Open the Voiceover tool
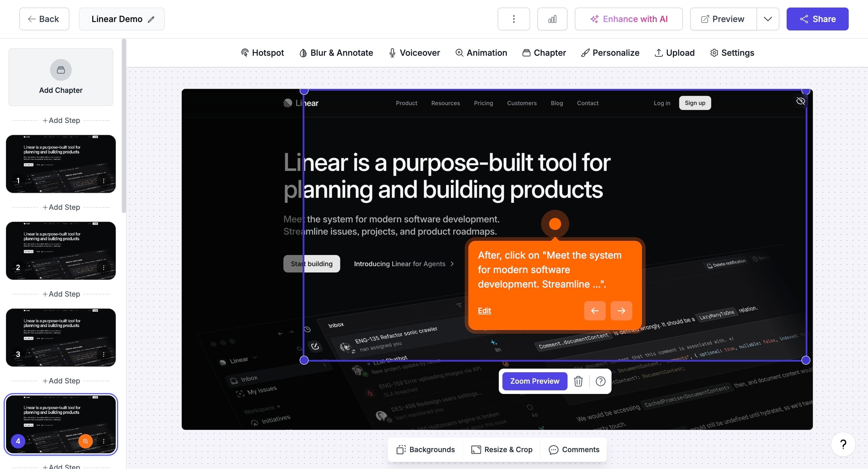Image resolution: width=868 pixels, height=469 pixels. tap(414, 53)
